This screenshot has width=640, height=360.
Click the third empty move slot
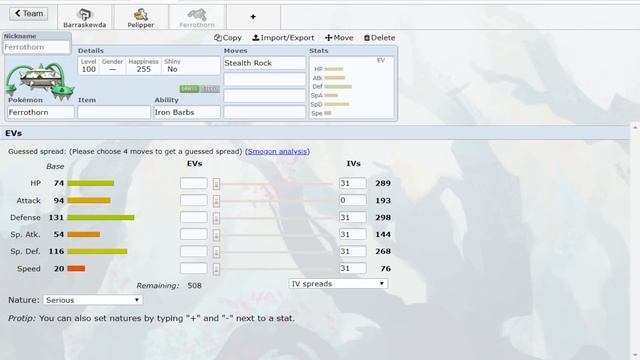[x=264, y=96]
